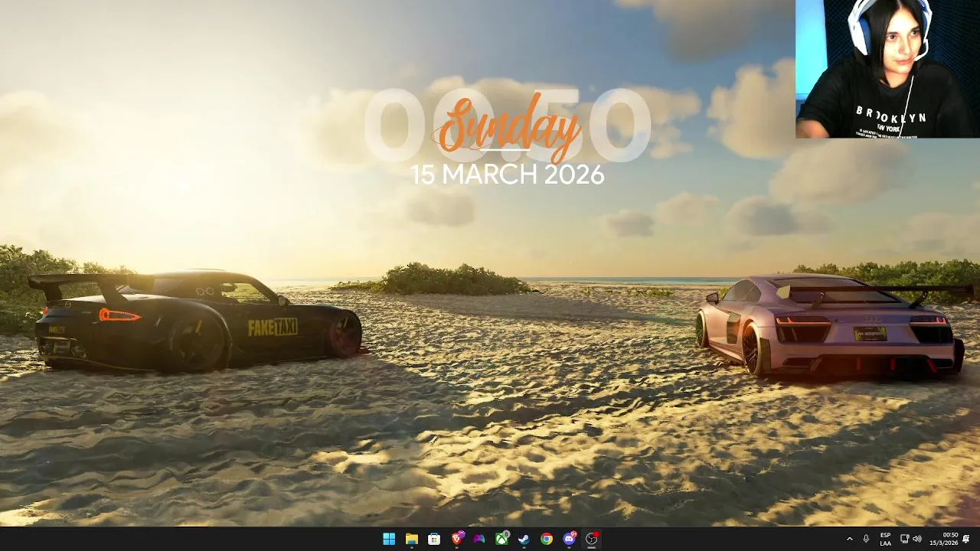Open the purple game controller app
The width and height of the screenshot is (980, 551).
[x=479, y=539]
